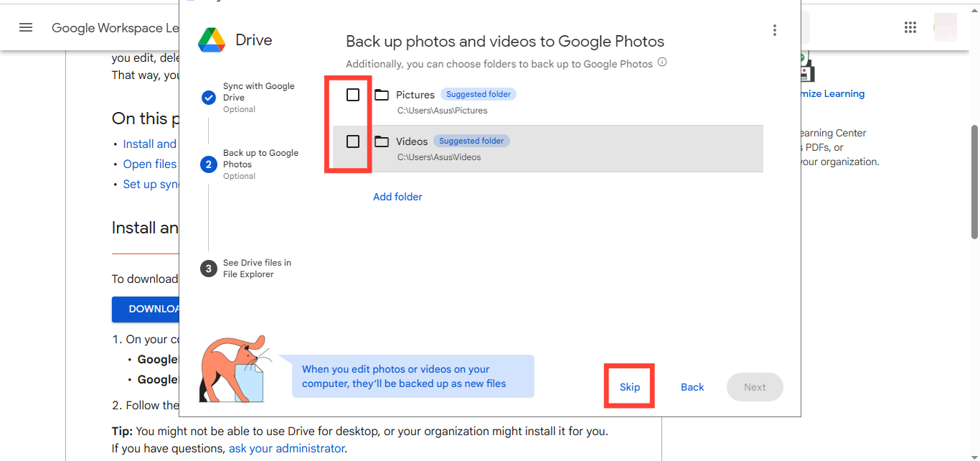Viewport: 980px width, 461px height.
Task: Select See Drive files in File Explorer step
Action: coord(257,269)
